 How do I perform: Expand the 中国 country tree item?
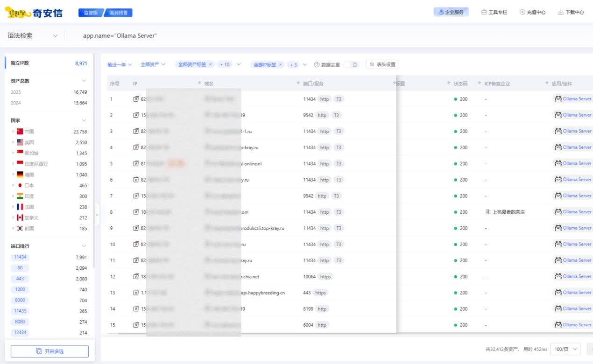coord(13,132)
